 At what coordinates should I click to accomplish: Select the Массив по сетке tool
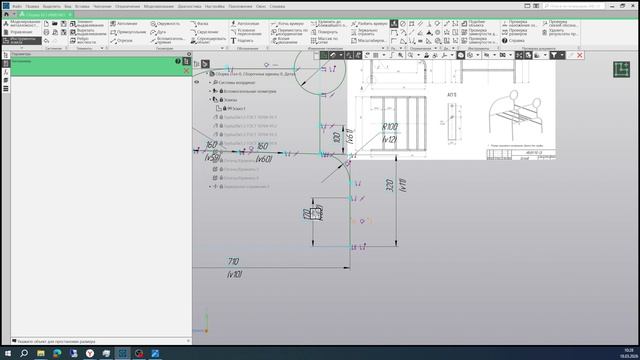324,40
